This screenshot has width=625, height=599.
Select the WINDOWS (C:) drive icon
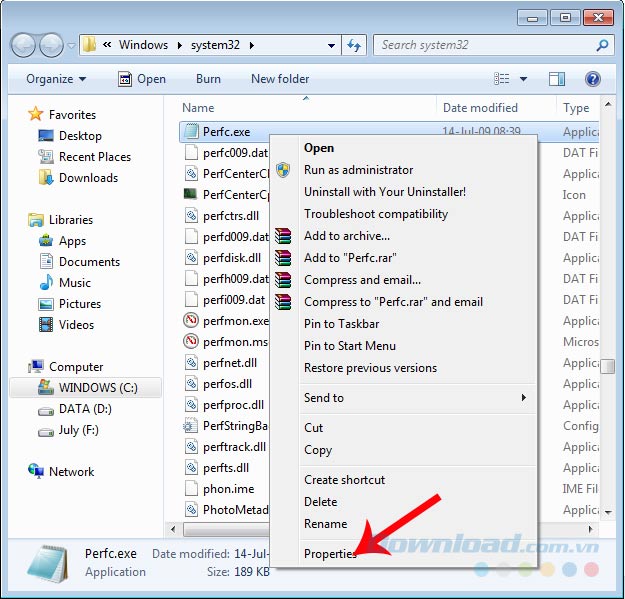click(x=46, y=387)
